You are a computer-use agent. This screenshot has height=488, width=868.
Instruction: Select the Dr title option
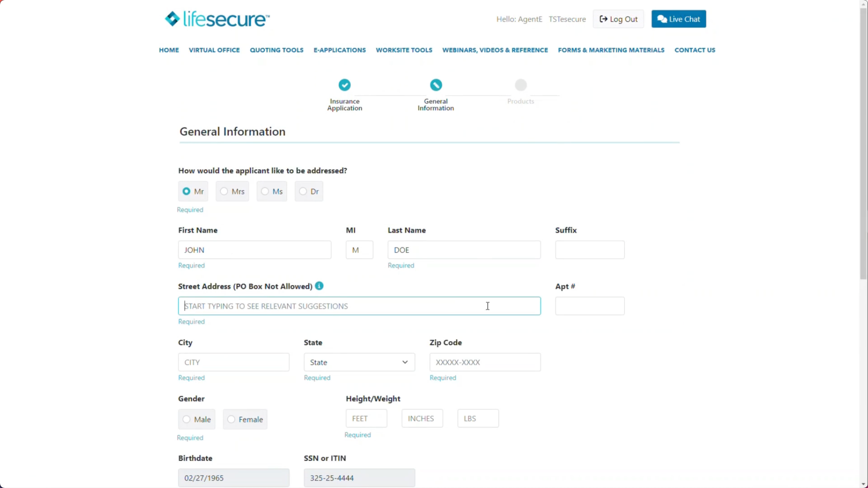tap(303, 191)
